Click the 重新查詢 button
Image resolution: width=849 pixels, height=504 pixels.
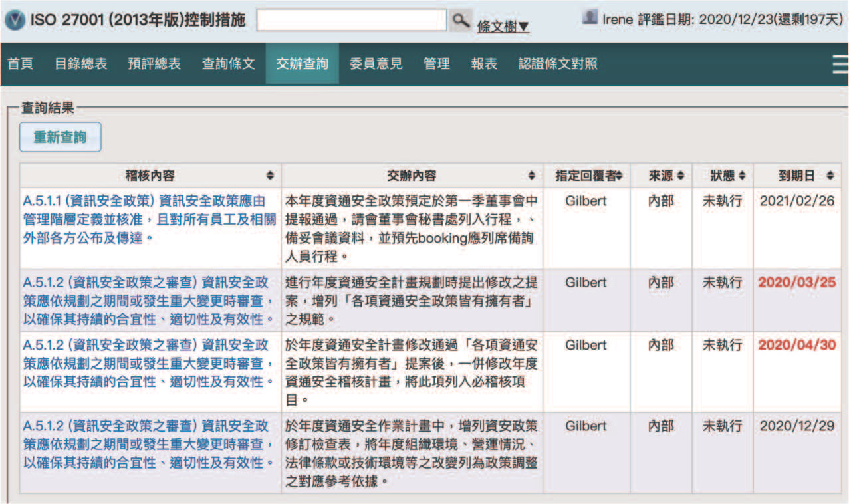coord(61,137)
